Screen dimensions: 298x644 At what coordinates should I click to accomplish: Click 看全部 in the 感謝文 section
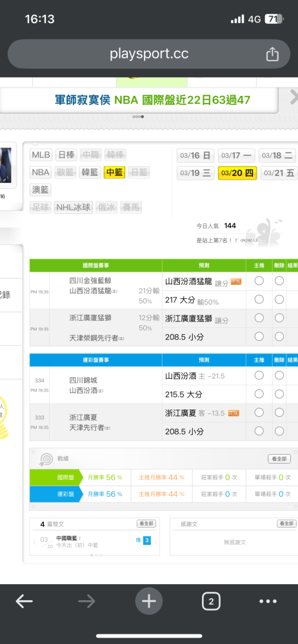[286, 524]
